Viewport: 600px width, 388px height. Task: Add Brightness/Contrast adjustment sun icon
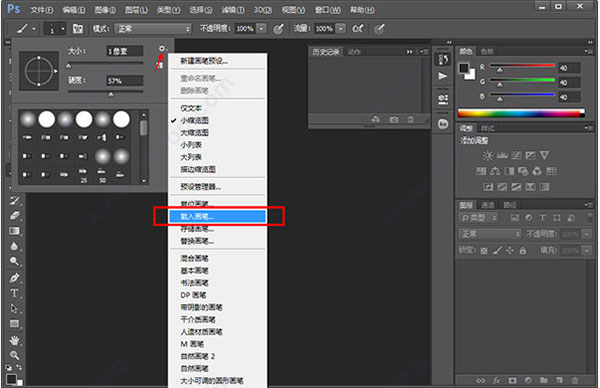point(487,155)
